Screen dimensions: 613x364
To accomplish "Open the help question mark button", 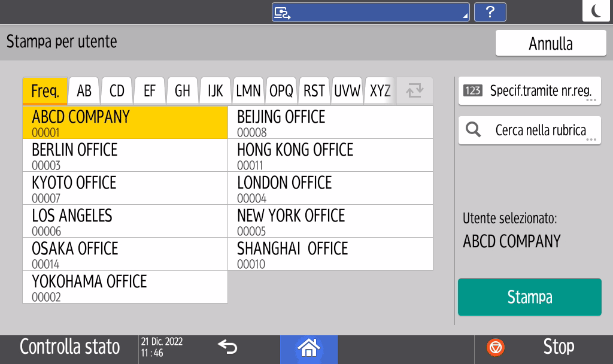I will pos(490,12).
